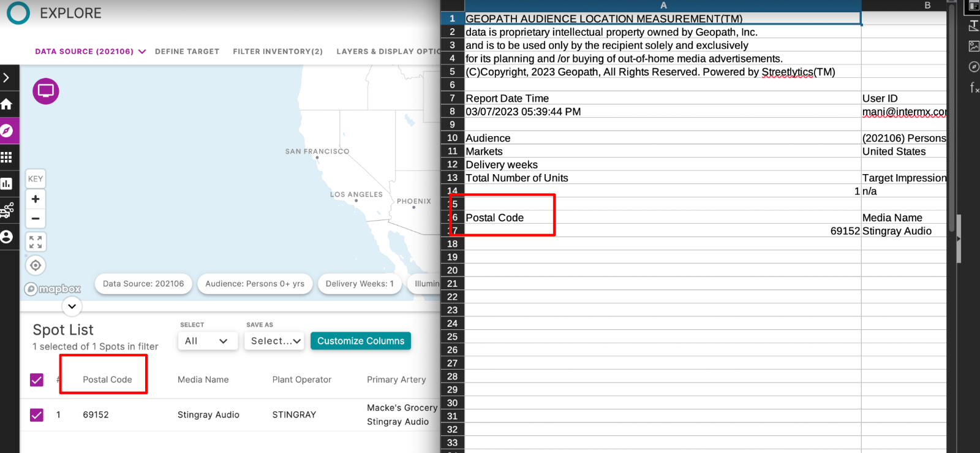Zoom in on the map

[36, 199]
